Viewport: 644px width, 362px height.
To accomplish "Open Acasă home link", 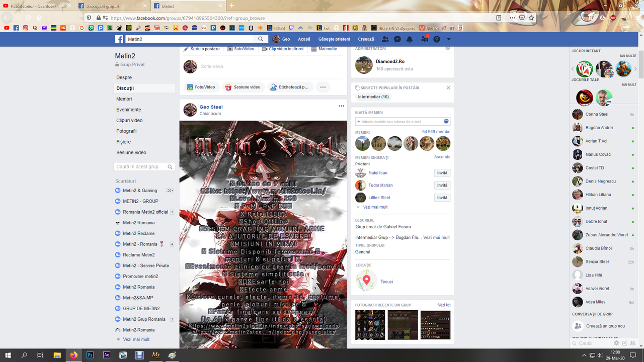I will pos(304,39).
